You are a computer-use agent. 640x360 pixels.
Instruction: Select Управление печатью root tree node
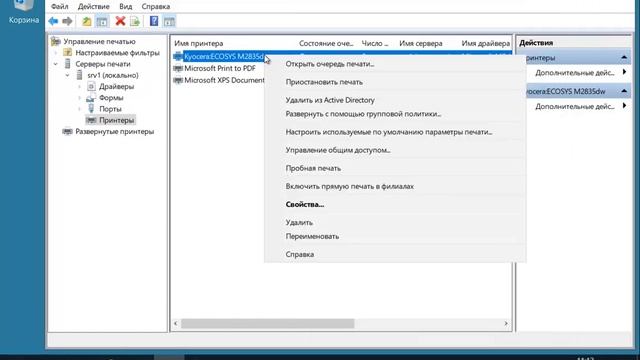tap(99, 42)
